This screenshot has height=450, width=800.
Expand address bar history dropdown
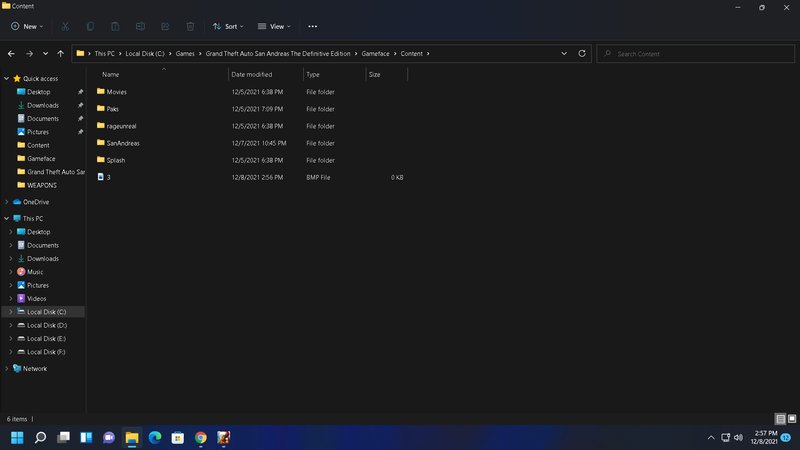564,54
